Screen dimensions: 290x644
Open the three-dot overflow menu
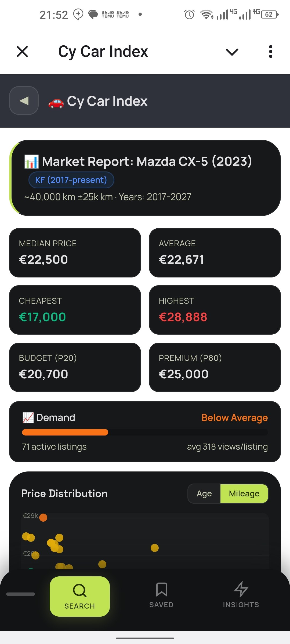pos(270,52)
